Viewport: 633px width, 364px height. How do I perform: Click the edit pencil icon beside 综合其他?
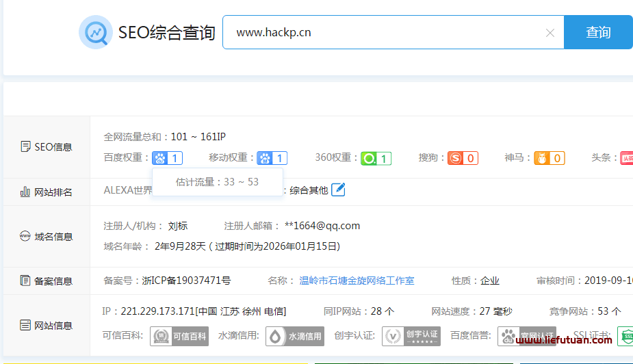[338, 190]
